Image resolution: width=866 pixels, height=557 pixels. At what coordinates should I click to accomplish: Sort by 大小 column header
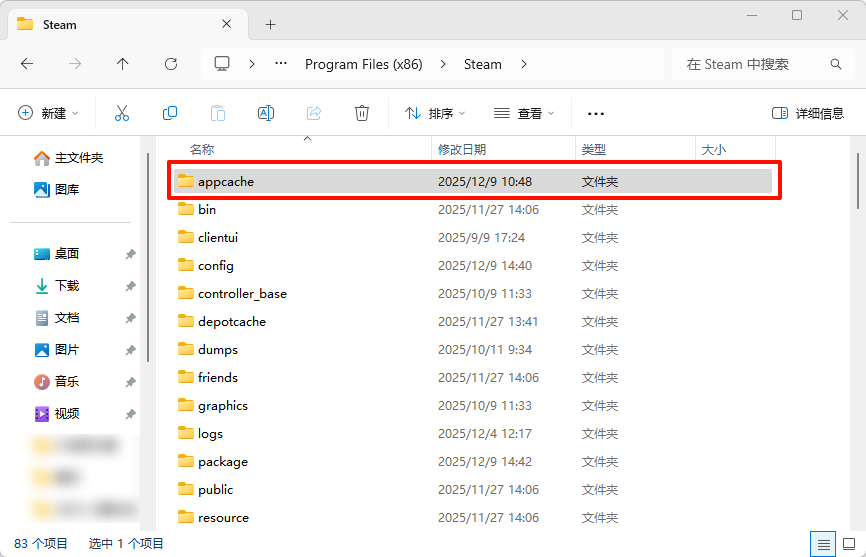tap(714, 150)
